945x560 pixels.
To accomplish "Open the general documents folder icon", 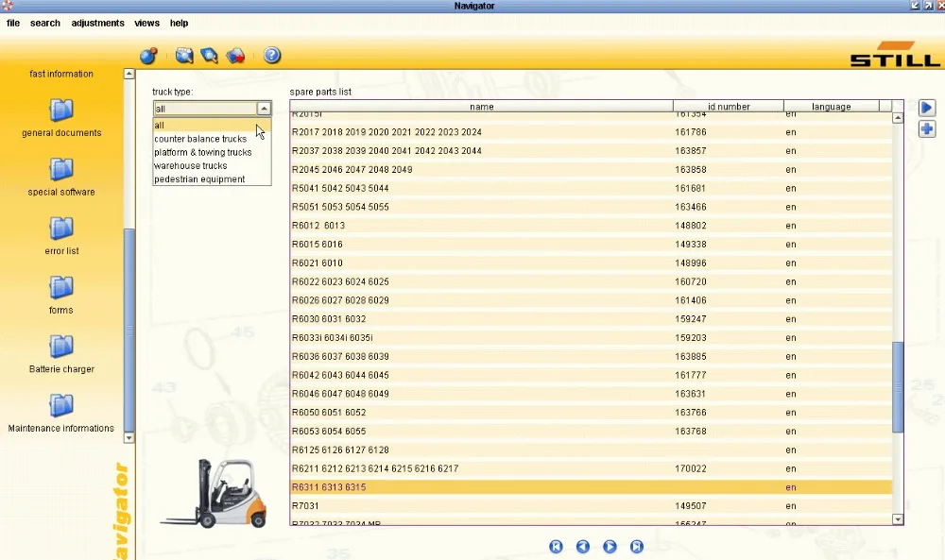I will coord(61,110).
